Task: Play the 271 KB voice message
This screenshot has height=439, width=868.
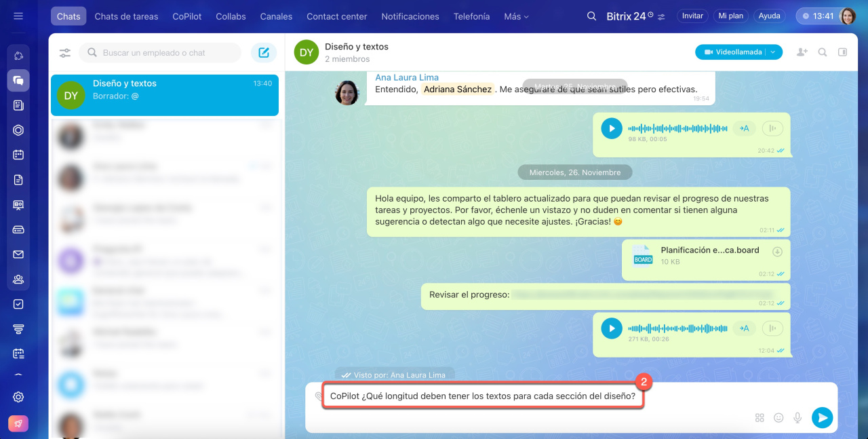Action: click(x=612, y=328)
